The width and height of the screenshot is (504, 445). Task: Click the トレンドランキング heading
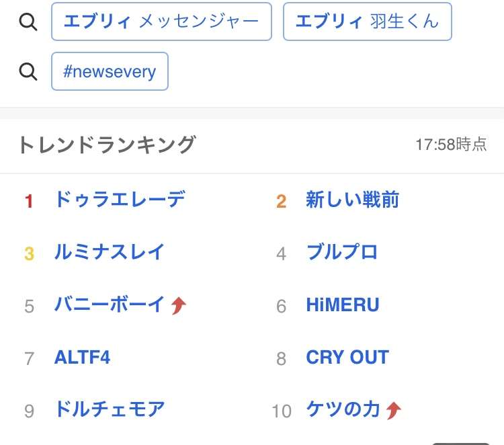[x=107, y=145]
